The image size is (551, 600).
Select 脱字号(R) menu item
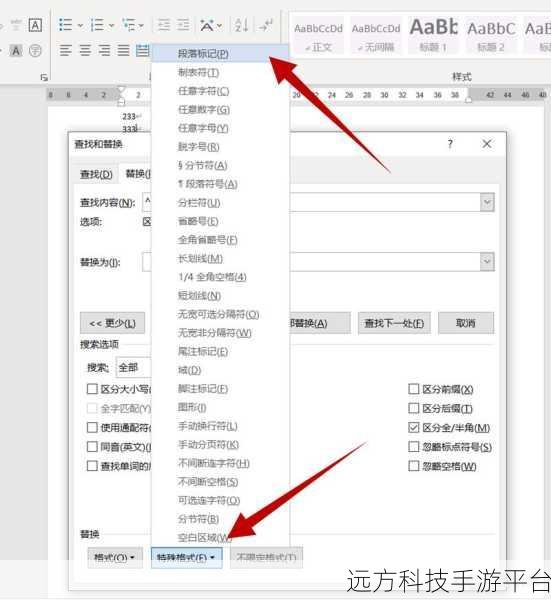pos(220,147)
